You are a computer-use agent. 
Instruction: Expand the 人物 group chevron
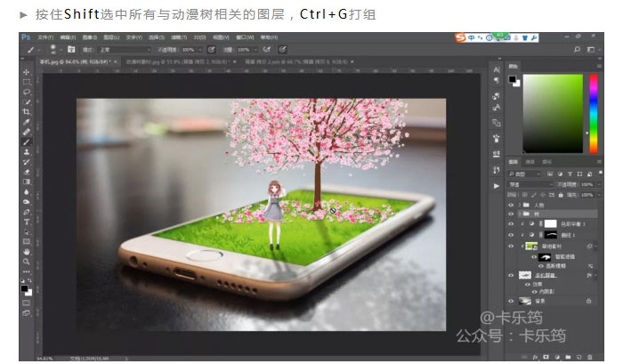coord(519,205)
